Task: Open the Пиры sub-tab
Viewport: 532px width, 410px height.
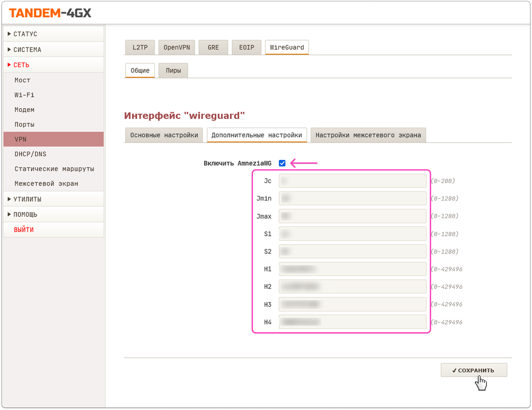Action: [173, 70]
